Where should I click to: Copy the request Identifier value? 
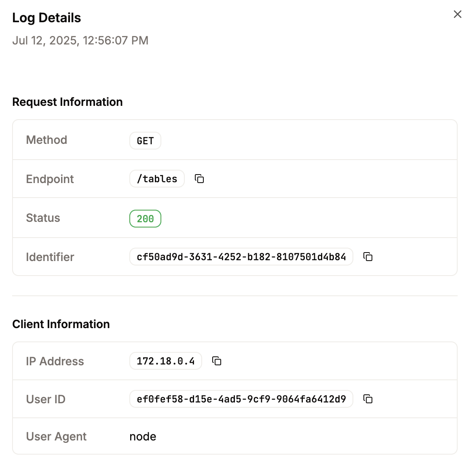pyautogui.click(x=368, y=257)
